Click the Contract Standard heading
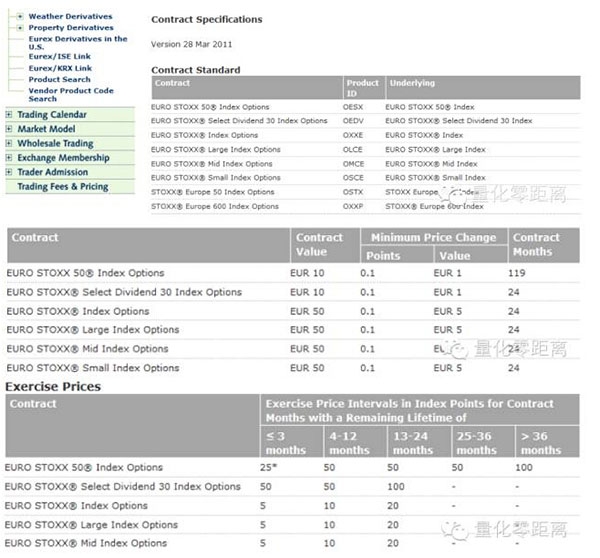This screenshot has width=600, height=558. pyautogui.click(x=196, y=70)
